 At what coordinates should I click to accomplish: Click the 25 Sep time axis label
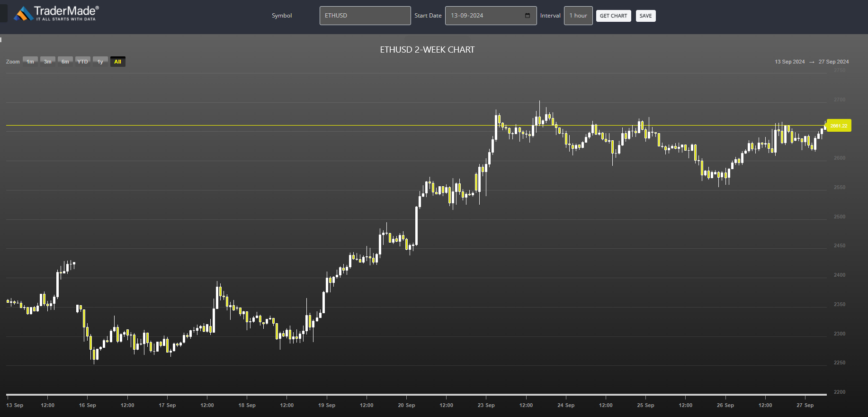click(645, 406)
